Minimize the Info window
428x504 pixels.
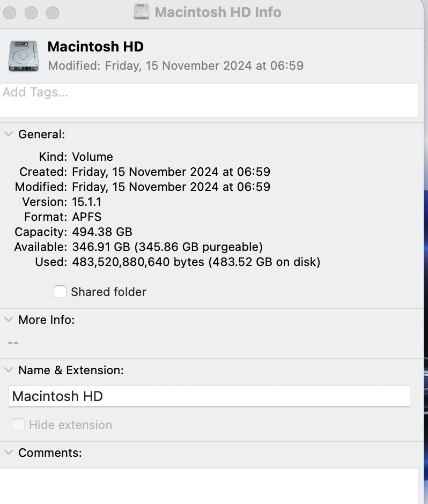[x=31, y=13]
